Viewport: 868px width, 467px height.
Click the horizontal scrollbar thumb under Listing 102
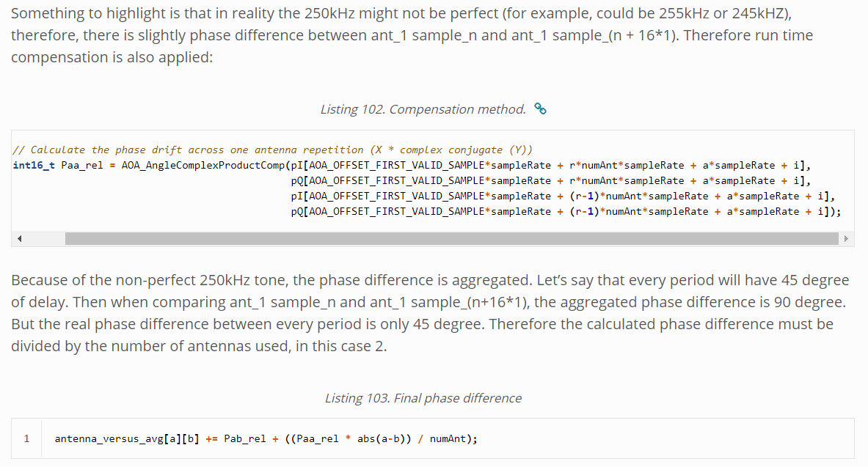451,239
